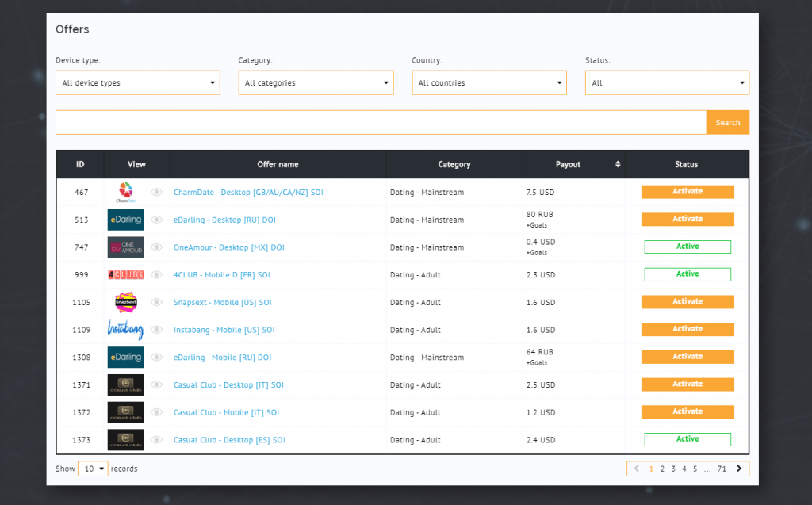Click the OneAmour logo in row 747
Viewport: 812px width, 505px height.
pos(125,247)
